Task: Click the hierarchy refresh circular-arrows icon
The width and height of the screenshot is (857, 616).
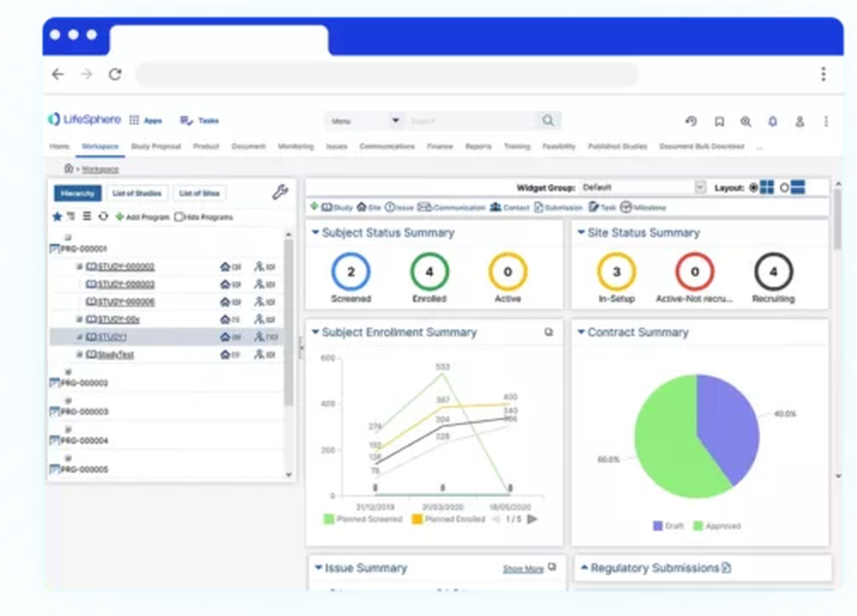Action: point(104,217)
